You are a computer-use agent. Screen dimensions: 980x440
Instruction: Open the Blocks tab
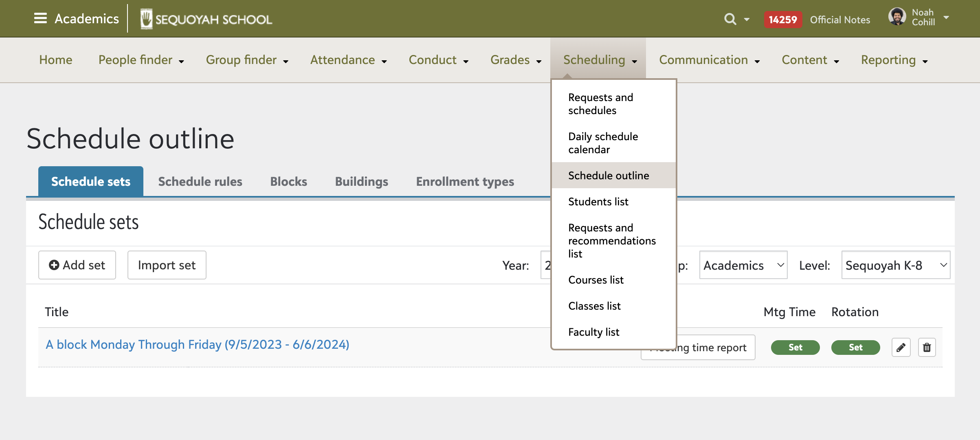(x=288, y=182)
